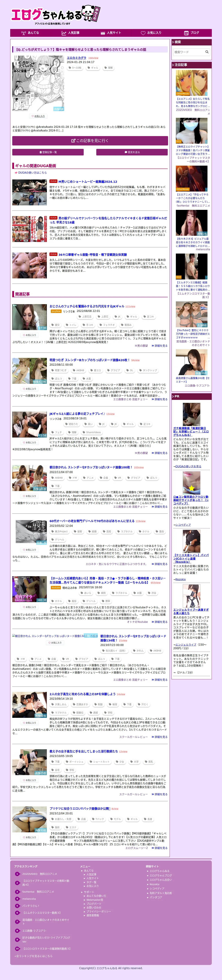Select the 東方Project tag
222x980 pixels.
click(x=59, y=531)
